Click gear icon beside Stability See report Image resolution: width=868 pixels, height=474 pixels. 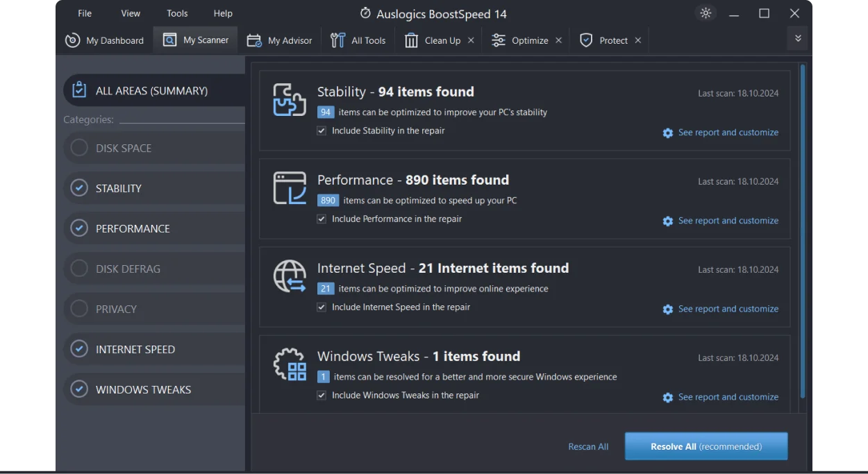pos(668,133)
